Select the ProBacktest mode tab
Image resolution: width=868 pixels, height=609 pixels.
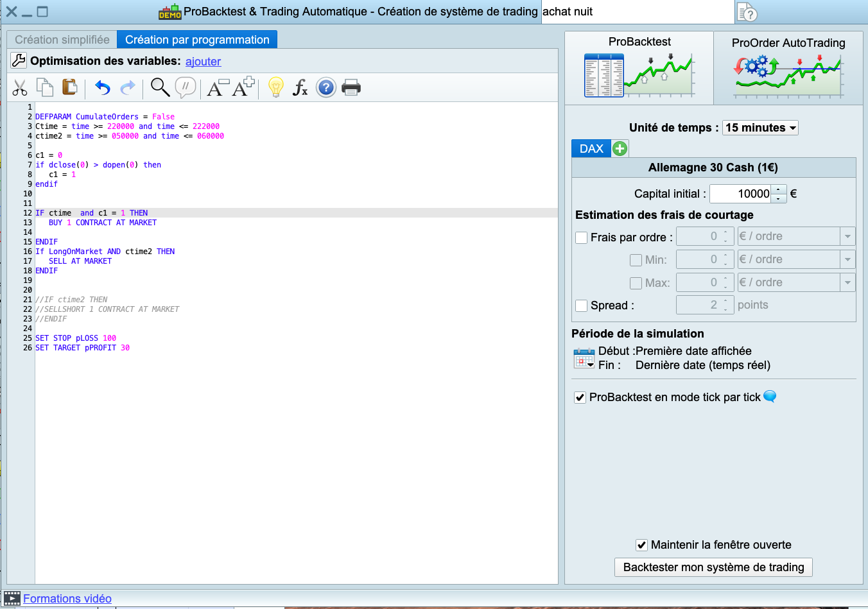639,68
